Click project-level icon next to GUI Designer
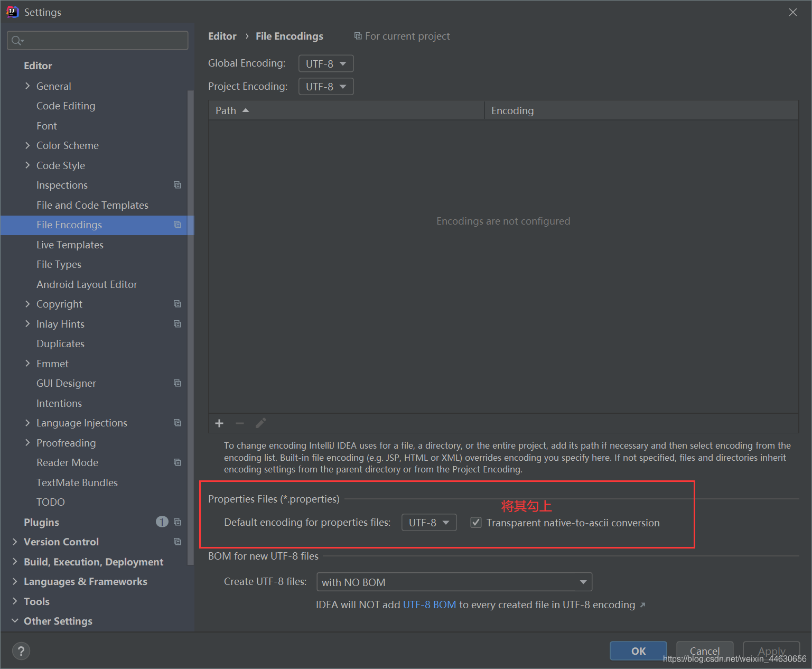 (x=178, y=383)
